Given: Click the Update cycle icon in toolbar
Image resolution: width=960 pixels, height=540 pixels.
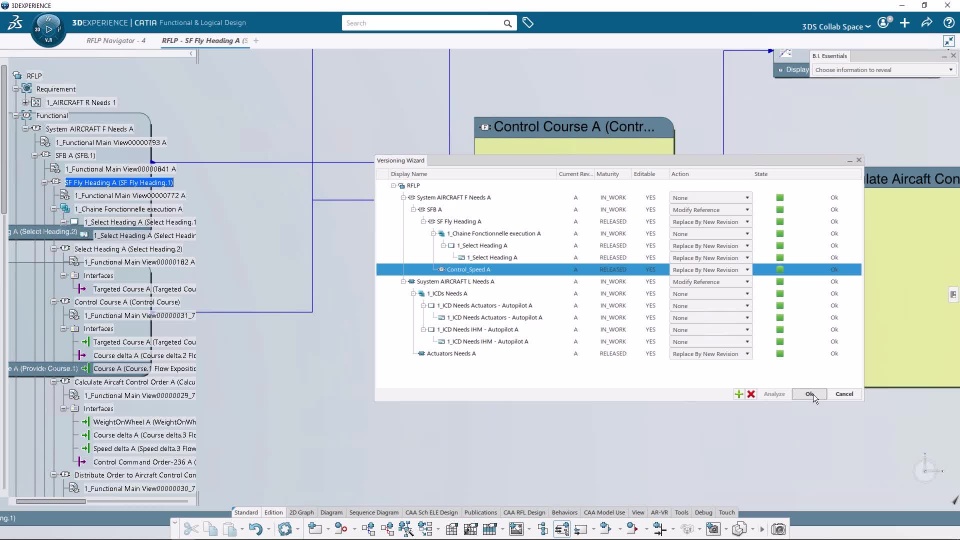Looking at the screenshot, I should [x=285, y=528].
